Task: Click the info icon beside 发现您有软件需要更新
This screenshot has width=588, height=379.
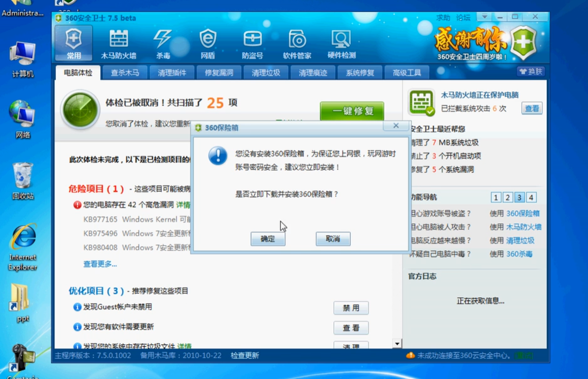Action: coord(77,327)
